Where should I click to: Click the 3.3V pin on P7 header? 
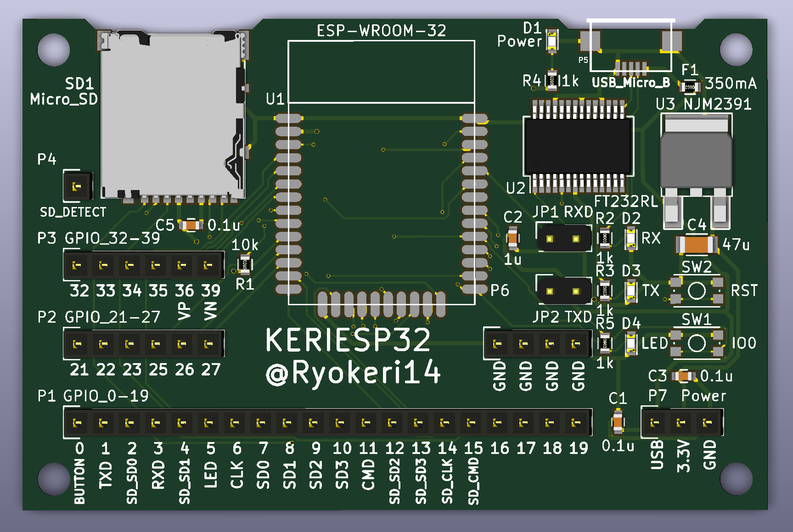coord(681,422)
